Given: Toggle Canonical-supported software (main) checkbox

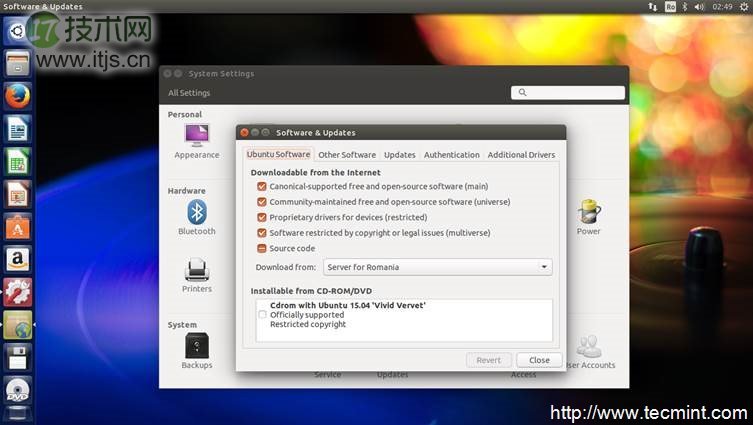Looking at the screenshot, I should [x=262, y=186].
